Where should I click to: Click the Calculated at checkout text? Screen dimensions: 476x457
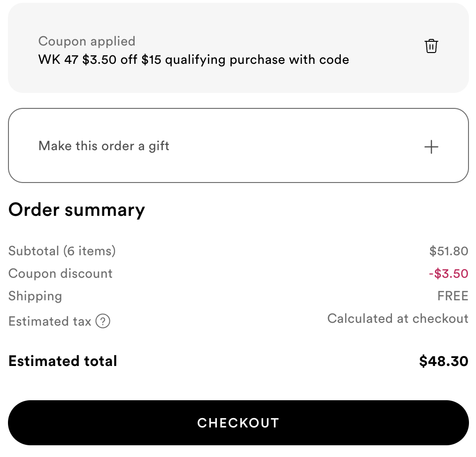[x=398, y=319]
